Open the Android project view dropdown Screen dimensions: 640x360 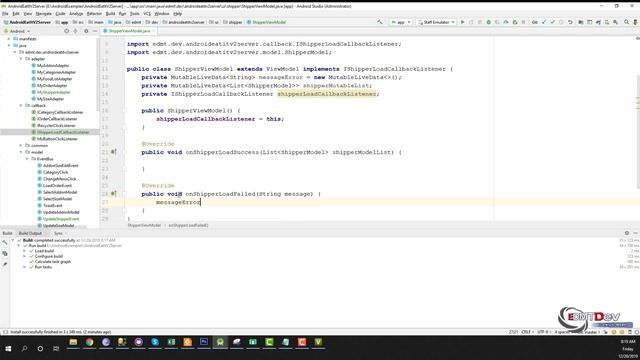tap(17, 31)
